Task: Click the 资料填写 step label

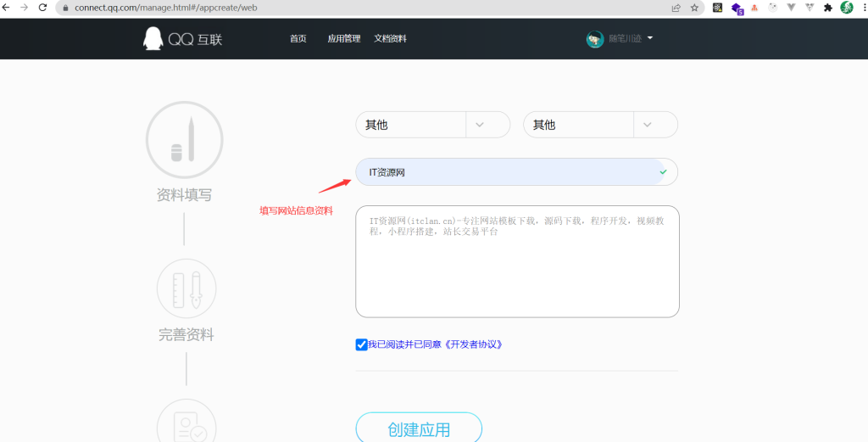Action: coord(184,195)
